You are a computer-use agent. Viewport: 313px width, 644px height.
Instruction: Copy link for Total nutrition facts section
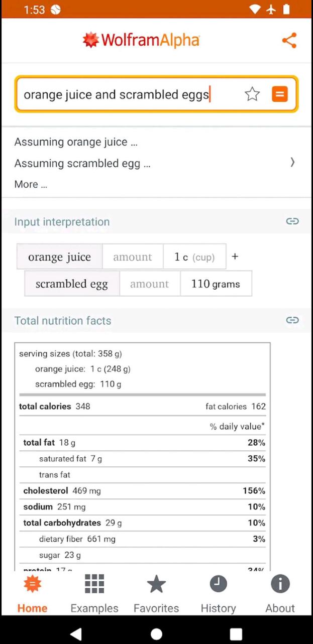click(292, 320)
